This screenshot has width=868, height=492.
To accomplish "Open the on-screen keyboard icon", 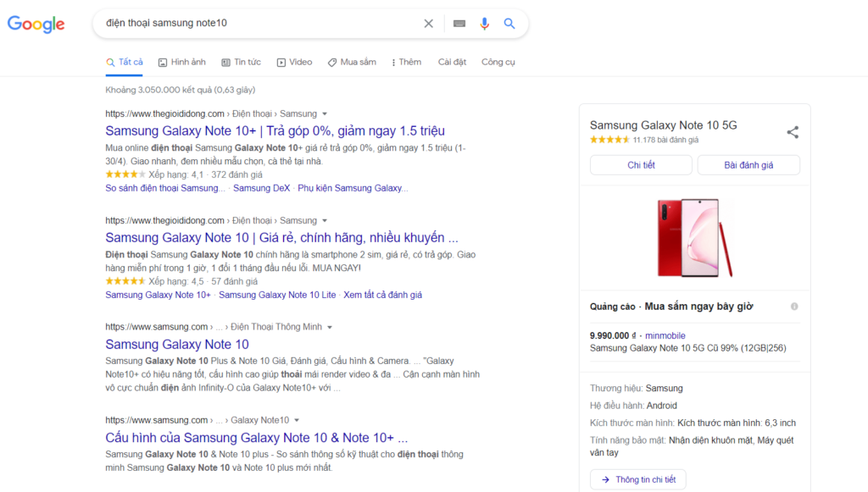I will coord(459,23).
